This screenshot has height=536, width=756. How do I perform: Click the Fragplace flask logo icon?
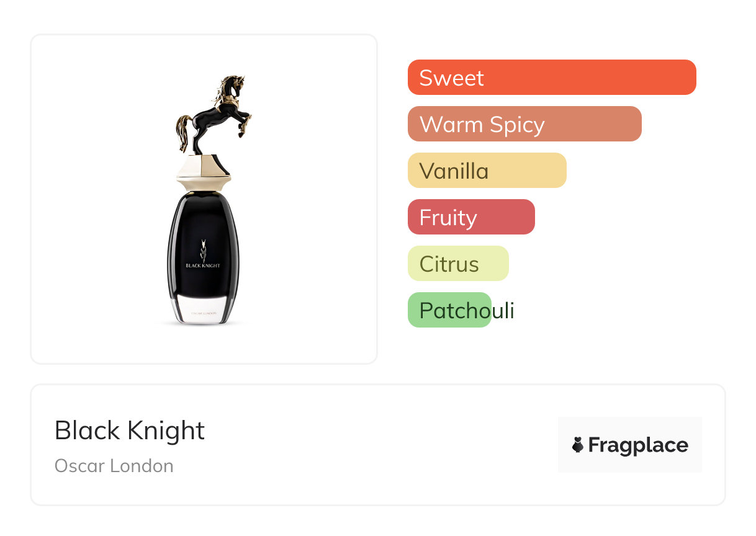(x=578, y=445)
